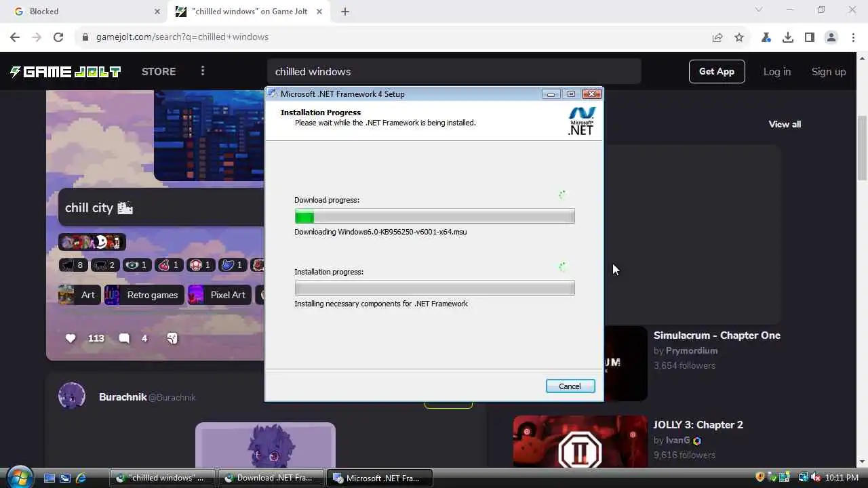Open comments on the chill city post

(124, 338)
